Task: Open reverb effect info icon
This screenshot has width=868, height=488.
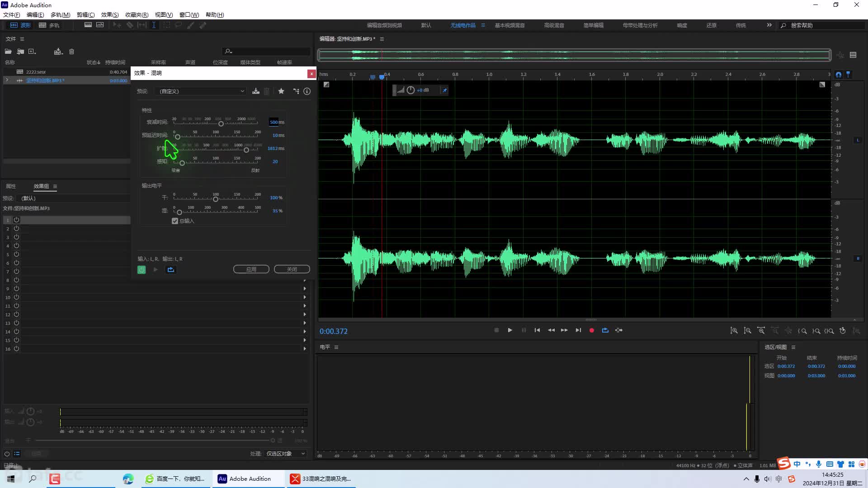Action: coord(307,91)
